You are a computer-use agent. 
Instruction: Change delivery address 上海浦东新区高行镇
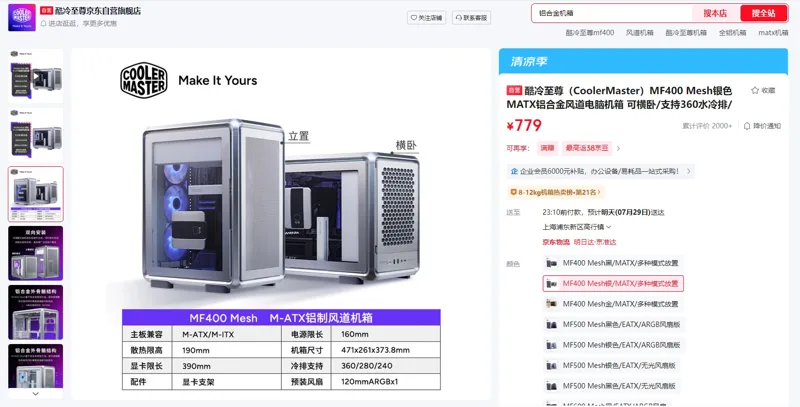[576, 227]
